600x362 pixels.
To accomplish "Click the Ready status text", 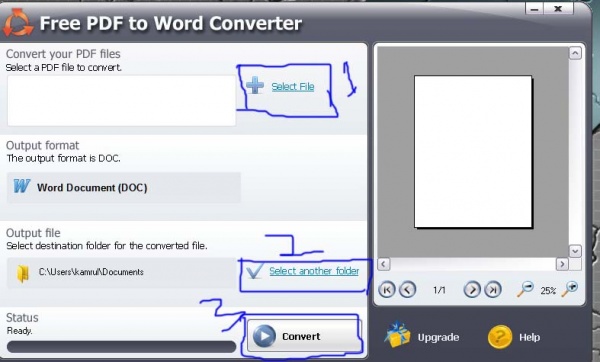I will point(20,331).
